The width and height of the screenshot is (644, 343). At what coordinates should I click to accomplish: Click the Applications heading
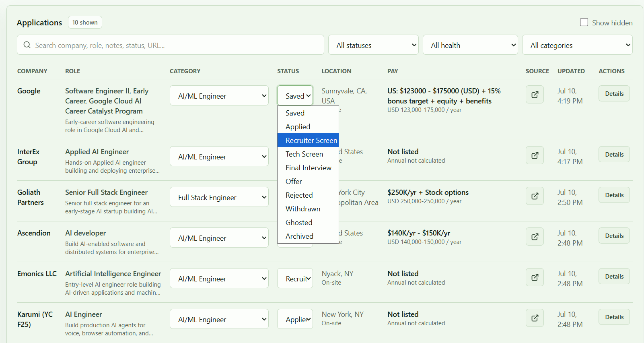(39, 23)
